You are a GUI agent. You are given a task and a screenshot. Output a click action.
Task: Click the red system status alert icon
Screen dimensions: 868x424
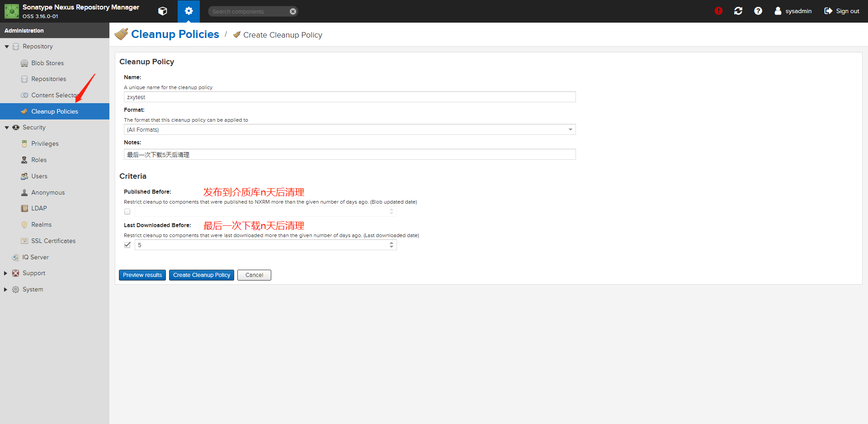coord(718,11)
